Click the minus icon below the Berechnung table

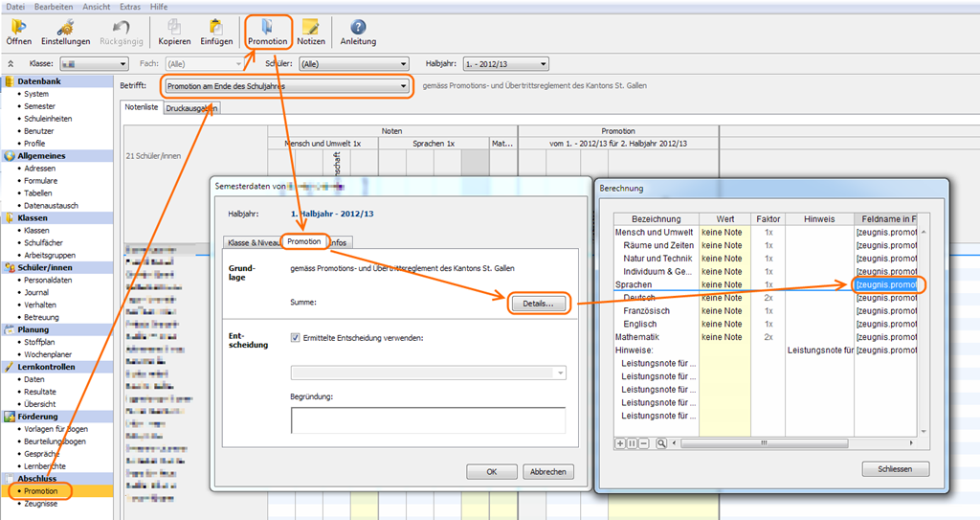pyautogui.click(x=645, y=443)
